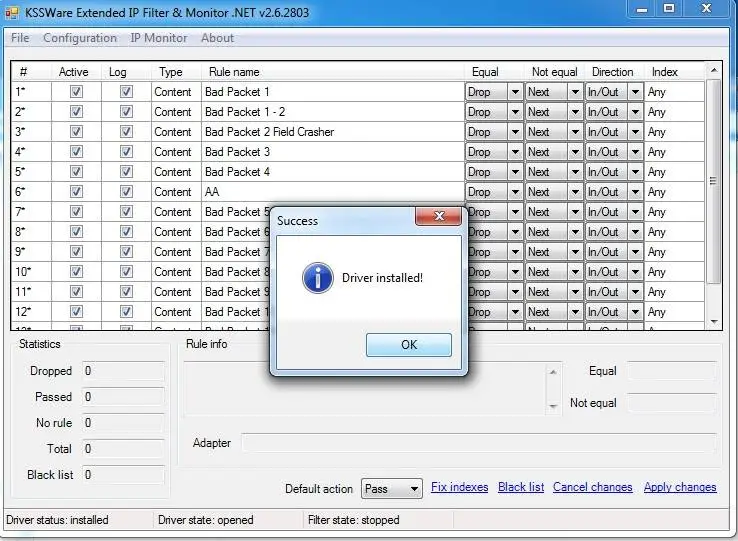
Task: Click OK in the Success dialog
Action: coord(409,345)
